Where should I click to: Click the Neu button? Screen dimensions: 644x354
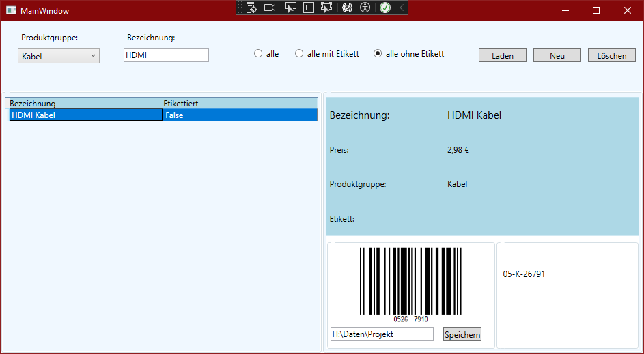[x=557, y=56]
